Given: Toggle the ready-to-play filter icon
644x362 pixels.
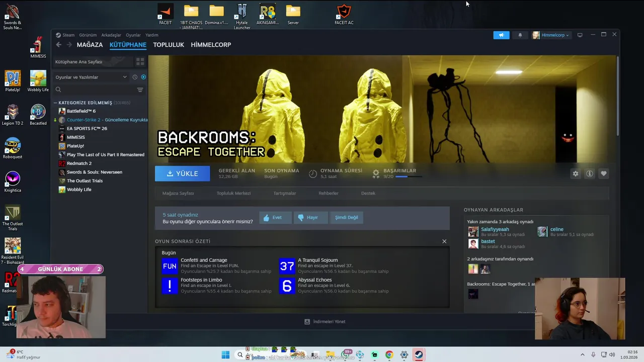Looking at the screenshot, I should [143, 77].
